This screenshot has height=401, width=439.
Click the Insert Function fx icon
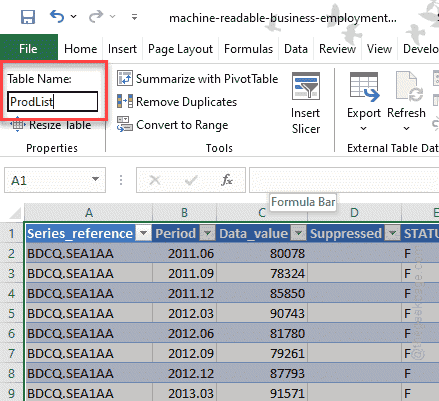(227, 180)
